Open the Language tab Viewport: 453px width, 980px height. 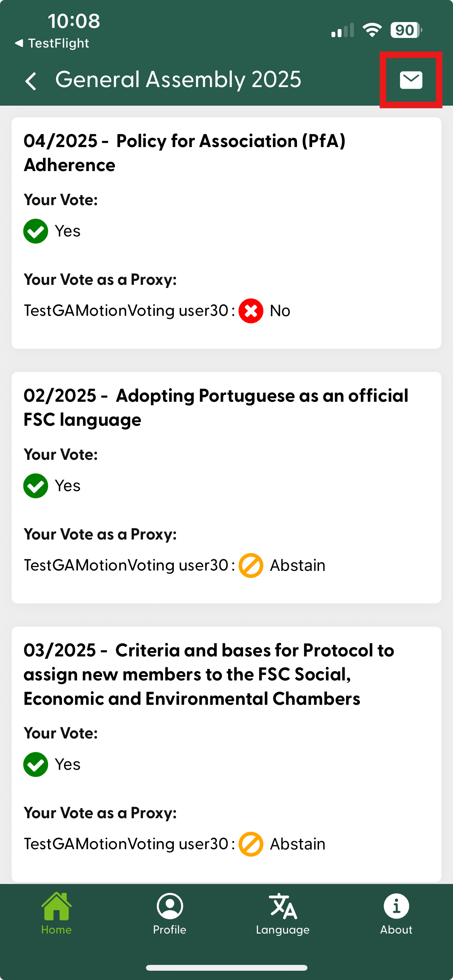283,913
